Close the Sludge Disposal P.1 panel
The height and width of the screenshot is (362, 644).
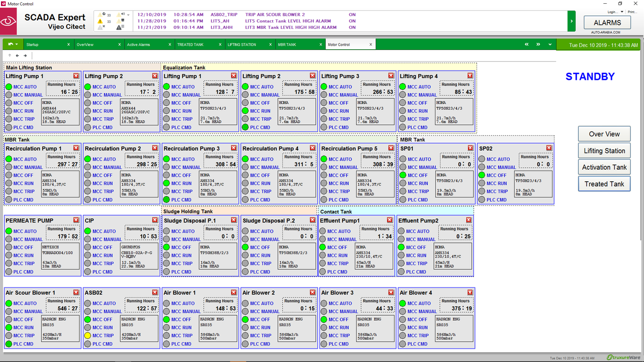click(x=233, y=220)
